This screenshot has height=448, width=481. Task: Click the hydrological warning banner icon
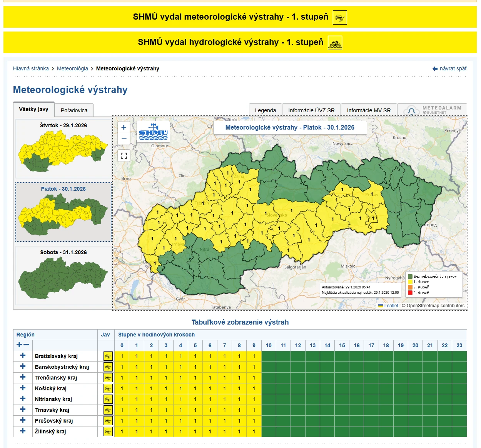(x=335, y=43)
